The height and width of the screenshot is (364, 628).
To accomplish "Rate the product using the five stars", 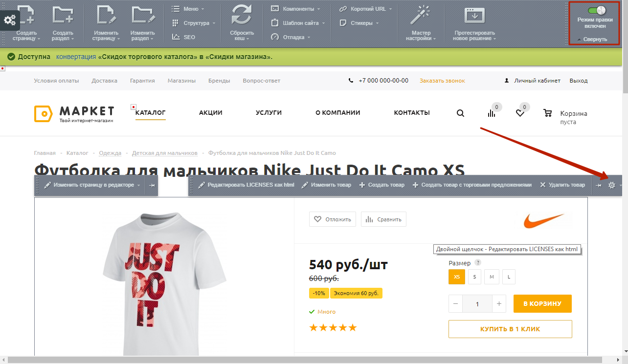I will (x=333, y=327).
